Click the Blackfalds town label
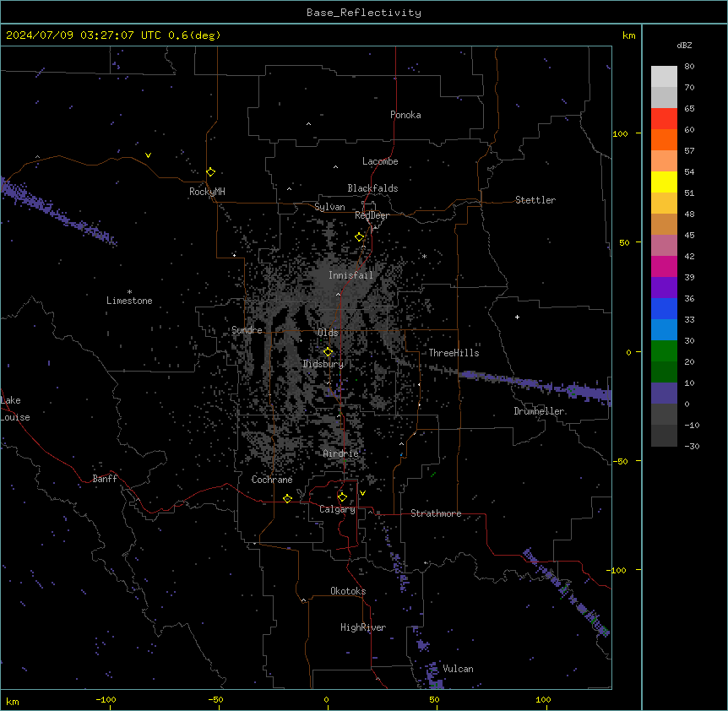The width and height of the screenshot is (728, 711). tap(372, 188)
